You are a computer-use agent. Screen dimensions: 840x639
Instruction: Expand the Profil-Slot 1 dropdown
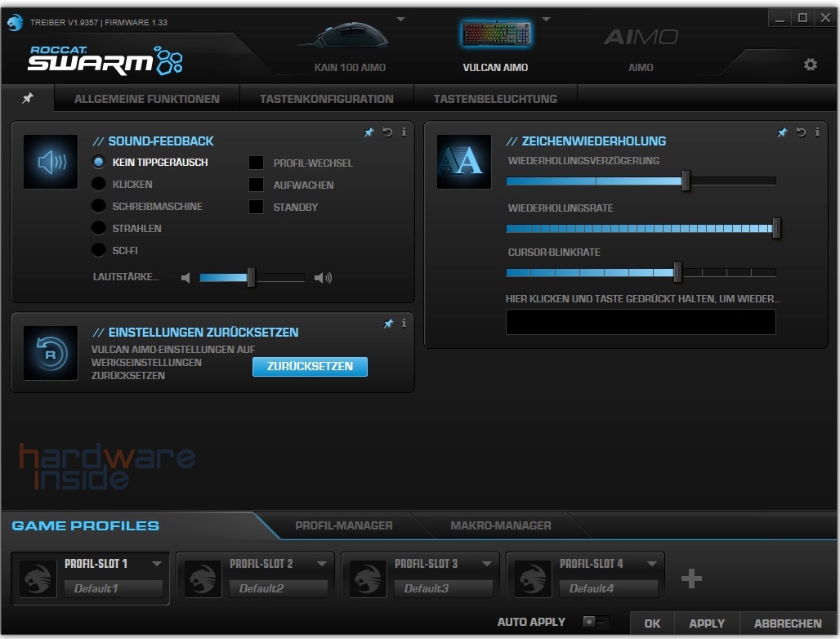click(157, 564)
